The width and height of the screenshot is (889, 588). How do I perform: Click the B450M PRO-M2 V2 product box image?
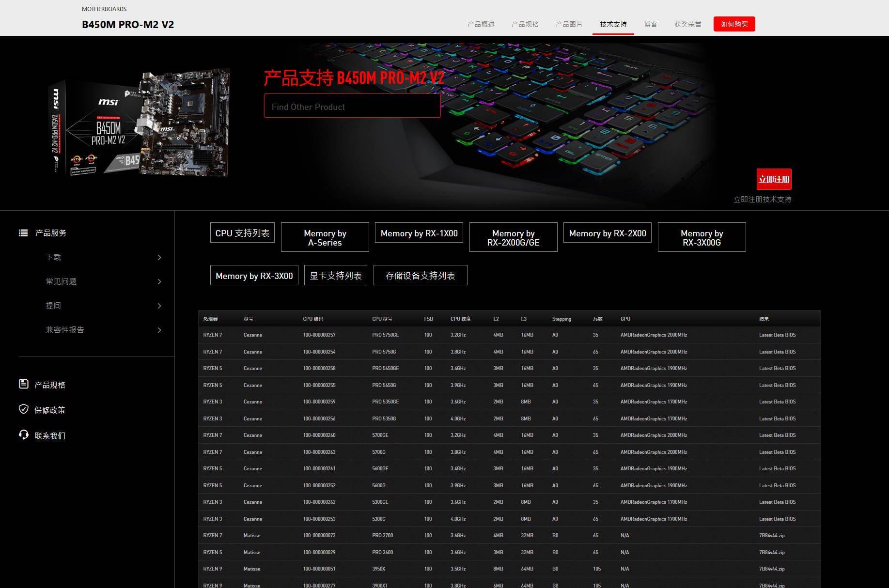(140, 123)
